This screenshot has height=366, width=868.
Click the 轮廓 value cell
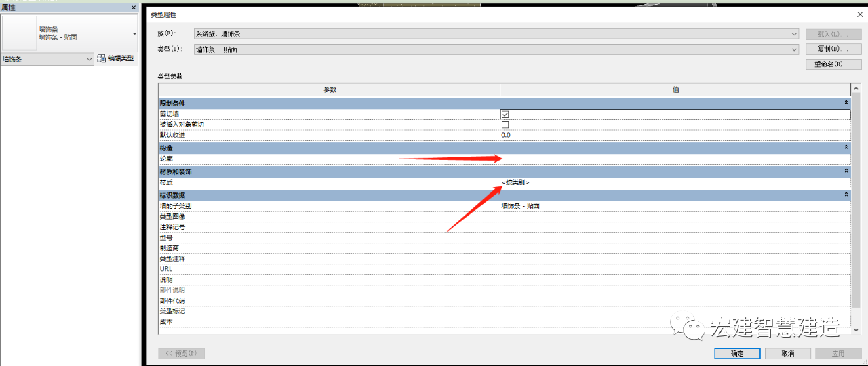[675, 159]
